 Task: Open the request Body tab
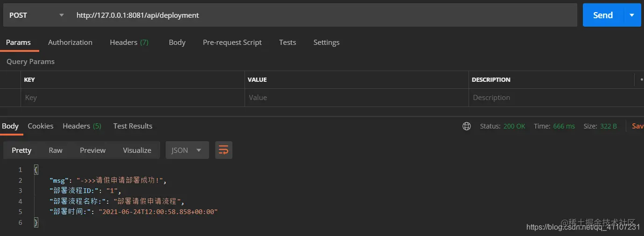click(x=177, y=42)
